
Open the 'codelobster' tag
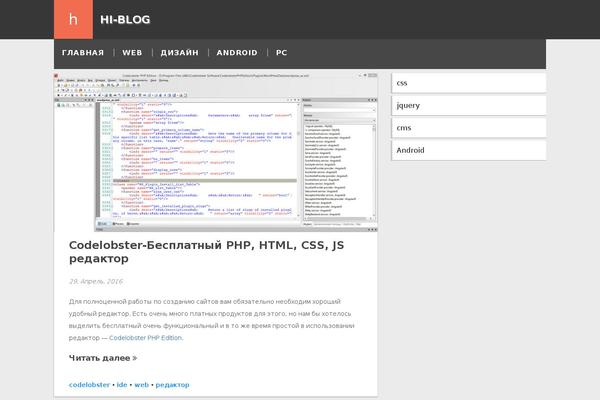tap(89, 385)
